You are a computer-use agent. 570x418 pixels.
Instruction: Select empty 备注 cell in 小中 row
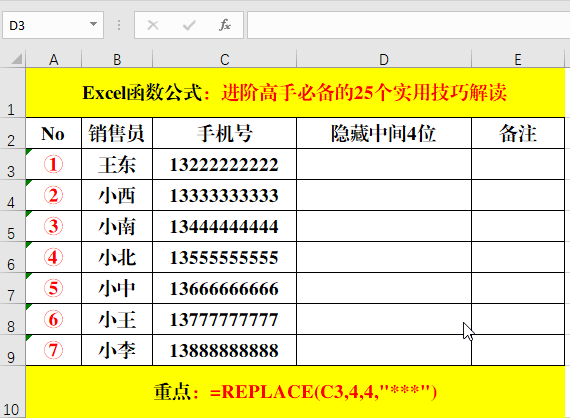[518, 288]
